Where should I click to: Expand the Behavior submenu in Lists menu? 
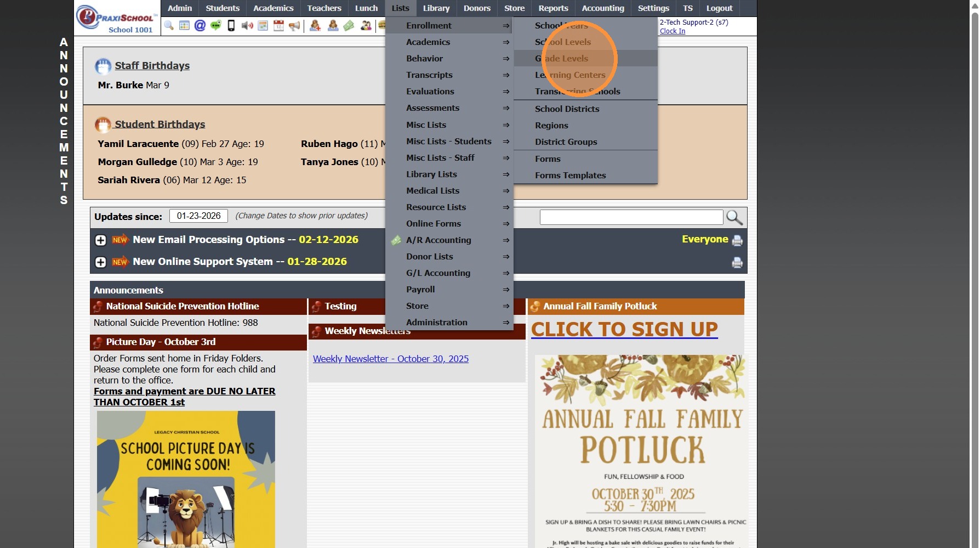click(x=449, y=59)
